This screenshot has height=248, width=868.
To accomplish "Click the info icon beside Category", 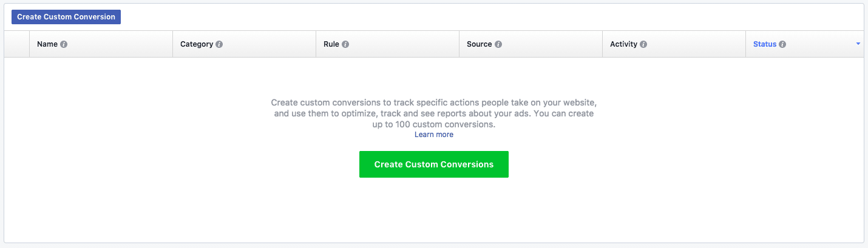I will 219,44.
